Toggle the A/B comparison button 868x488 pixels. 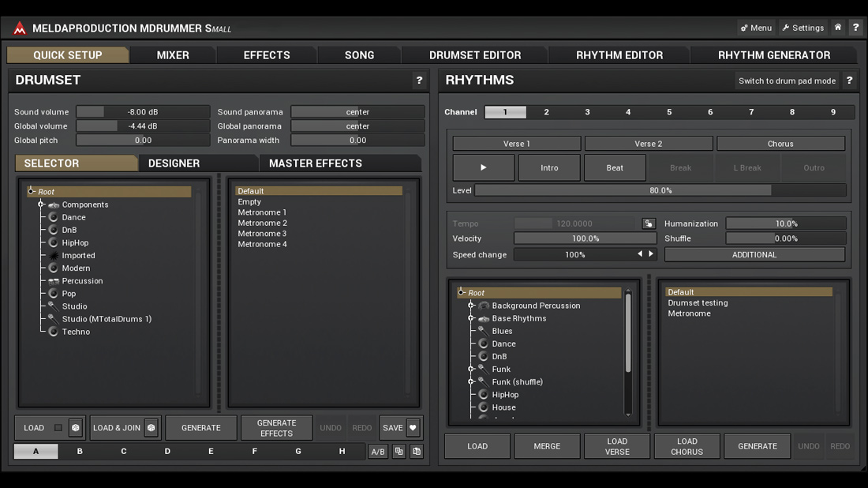pos(377,452)
